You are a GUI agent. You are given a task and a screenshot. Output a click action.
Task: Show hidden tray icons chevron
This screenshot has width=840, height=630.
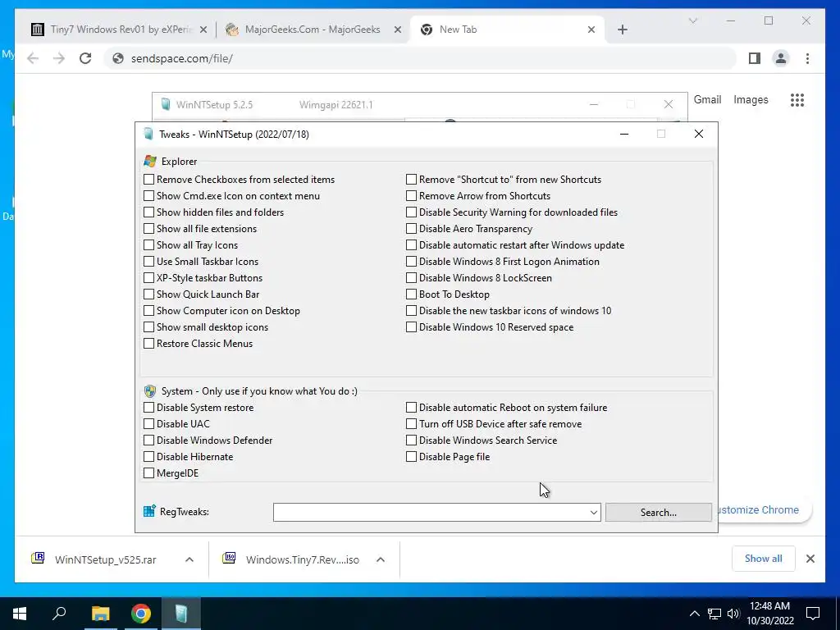pyautogui.click(x=694, y=614)
